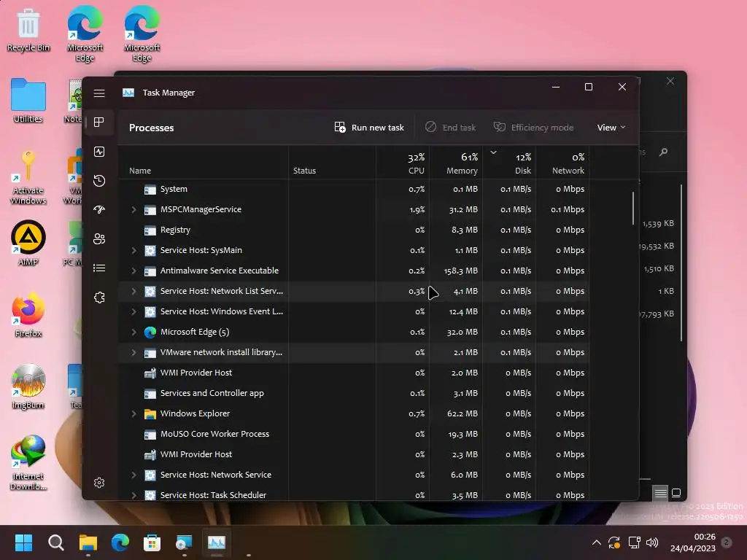Select the System process row
Viewport: 747px width, 560px height.
354,189
